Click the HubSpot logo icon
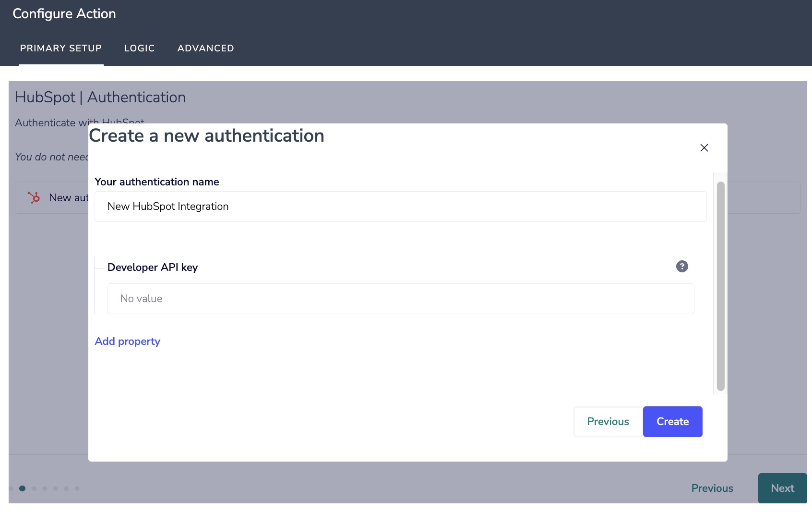The image size is (812, 512). [34, 197]
